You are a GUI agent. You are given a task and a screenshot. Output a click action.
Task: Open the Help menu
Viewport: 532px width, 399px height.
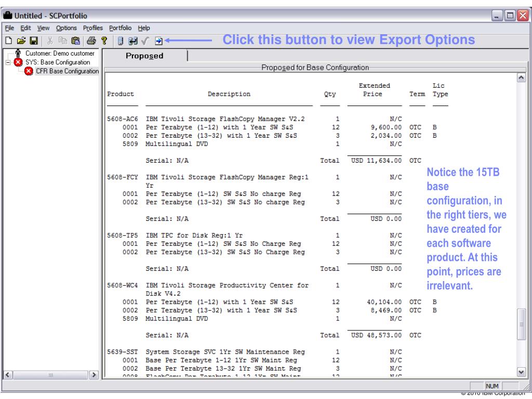coord(144,28)
